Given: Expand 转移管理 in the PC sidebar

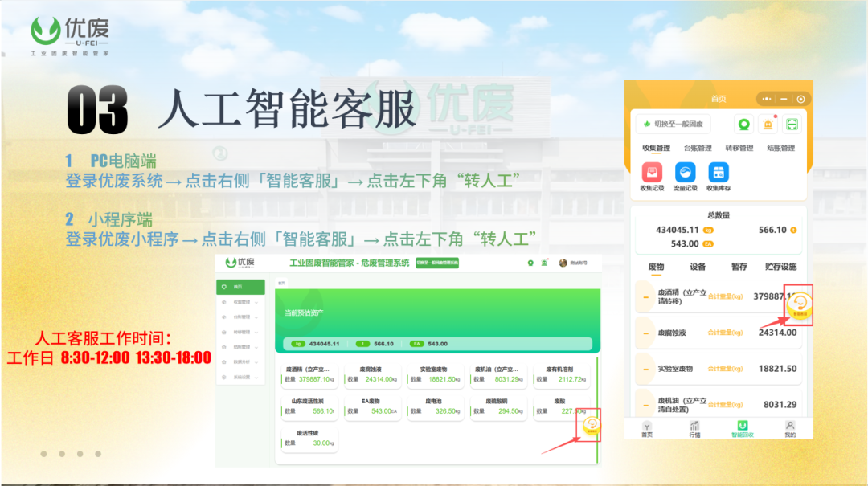Looking at the screenshot, I should tap(240, 332).
